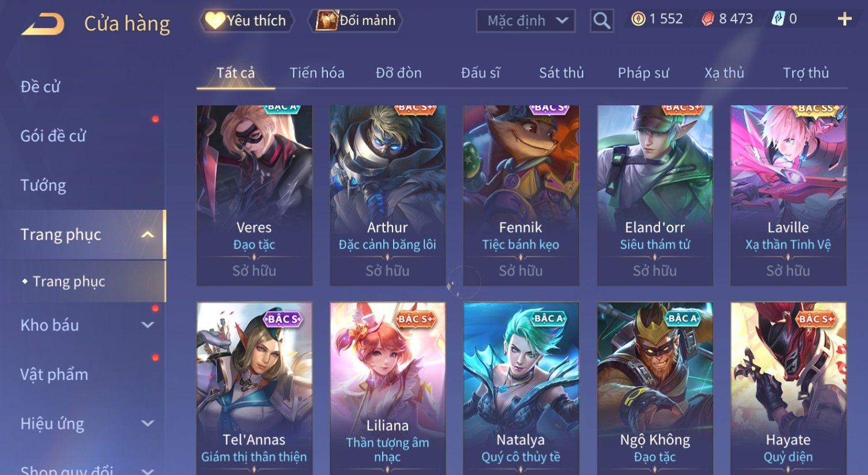This screenshot has height=475, width=868.
Task: Open the Yêu thích heart favorites
Action: [247, 21]
